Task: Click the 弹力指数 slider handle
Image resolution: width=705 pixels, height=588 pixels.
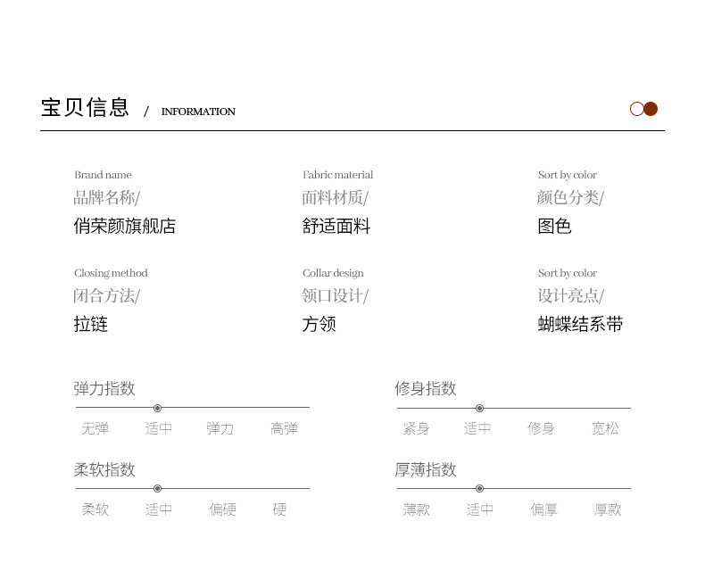Action: [x=157, y=408]
